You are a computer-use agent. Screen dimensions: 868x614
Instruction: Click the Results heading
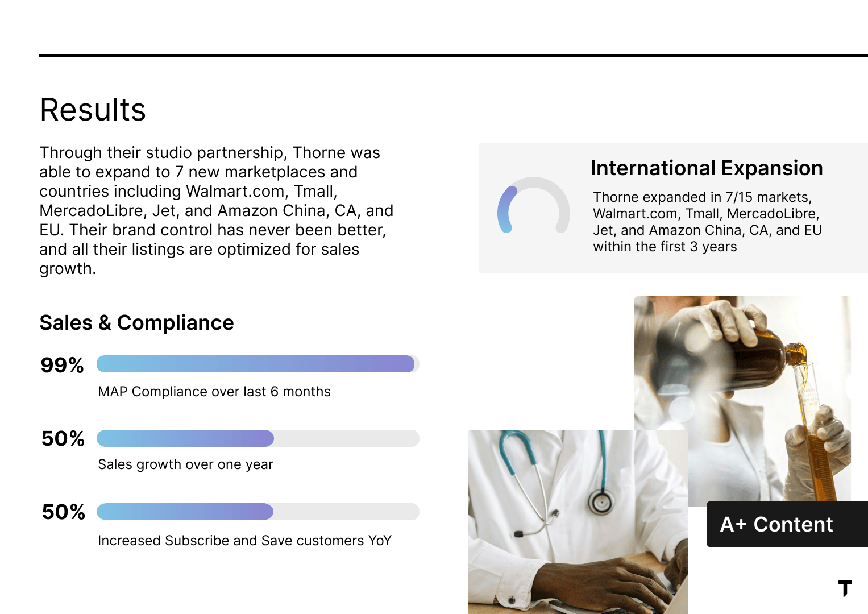[x=93, y=110]
